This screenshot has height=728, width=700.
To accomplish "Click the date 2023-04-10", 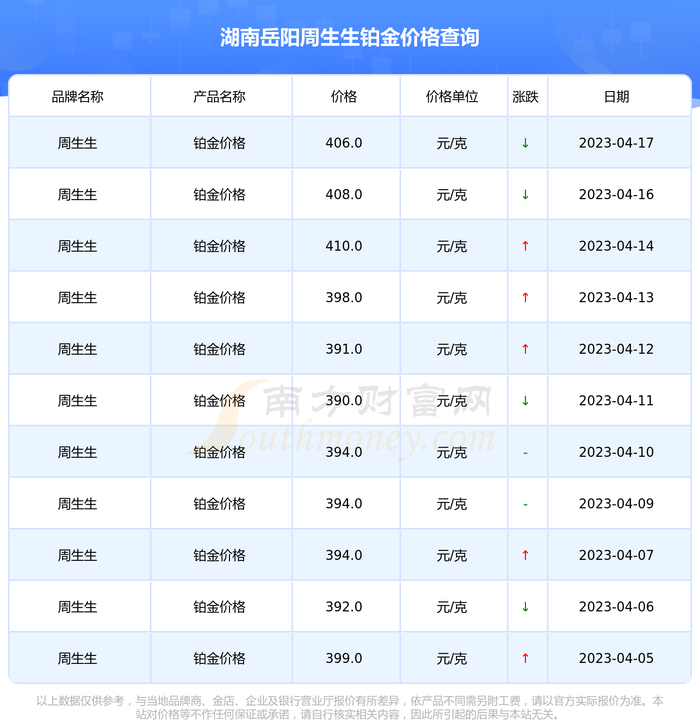I will tap(616, 452).
